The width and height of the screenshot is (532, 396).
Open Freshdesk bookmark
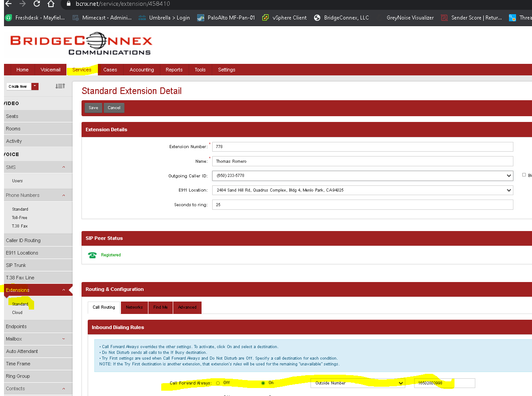pos(35,18)
